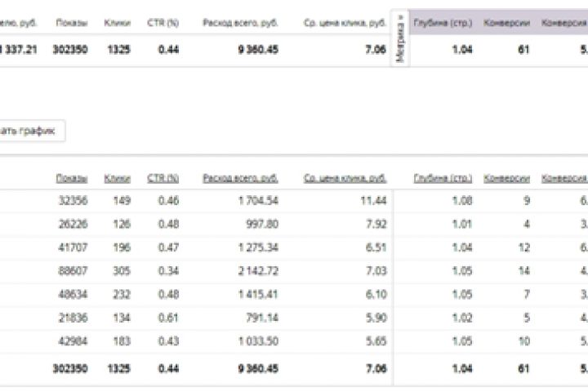Collapse the vertical Метрика » panel toggle

(x=400, y=38)
